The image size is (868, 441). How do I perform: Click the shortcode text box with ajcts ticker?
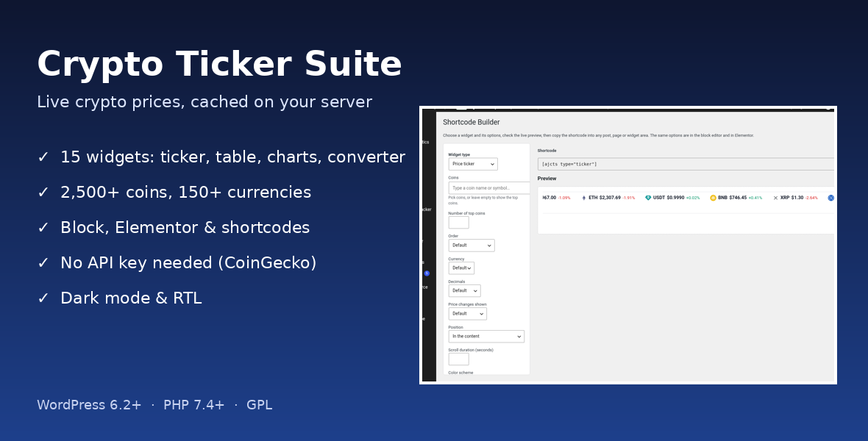[x=686, y=164]
